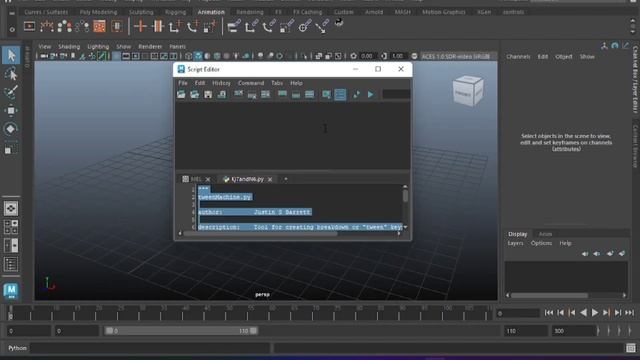Go to start of playback range
Image resolution: width=640 pixels, height=360 pixels.
[549, 313]
